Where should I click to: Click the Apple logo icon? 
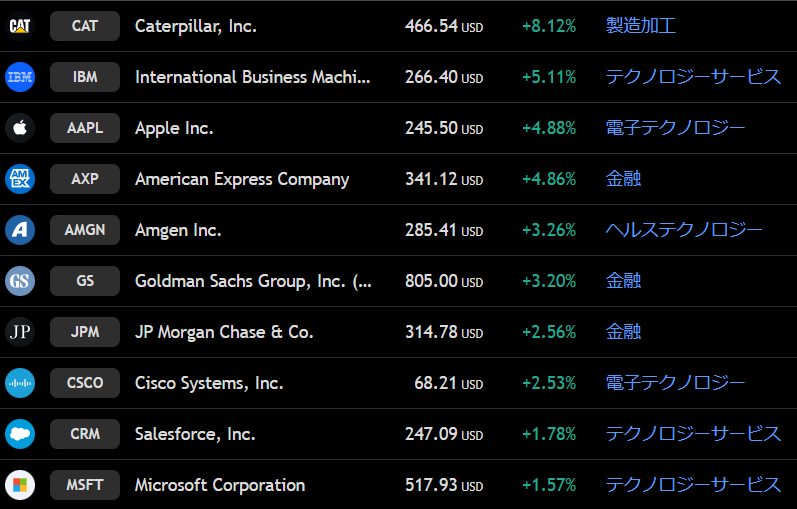coord(20,128)
